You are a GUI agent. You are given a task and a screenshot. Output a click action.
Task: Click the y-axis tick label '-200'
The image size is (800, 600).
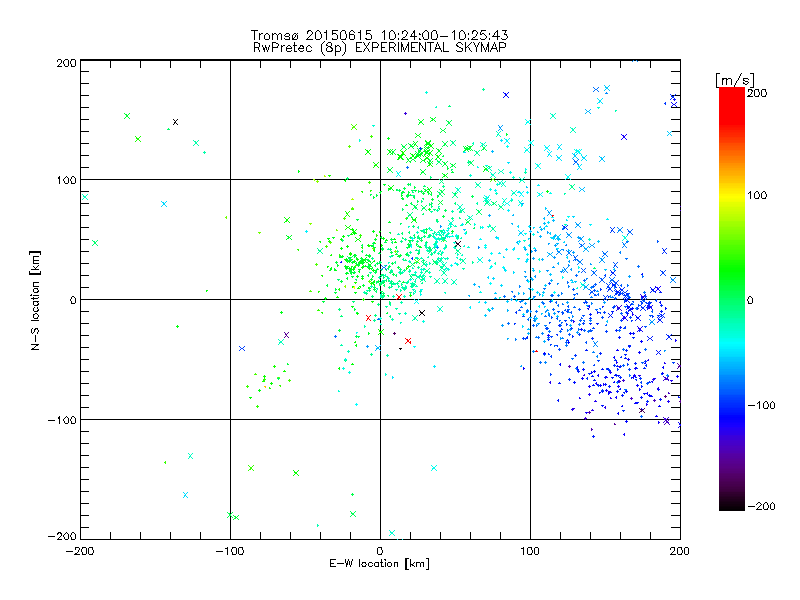(x=62, y=536)
